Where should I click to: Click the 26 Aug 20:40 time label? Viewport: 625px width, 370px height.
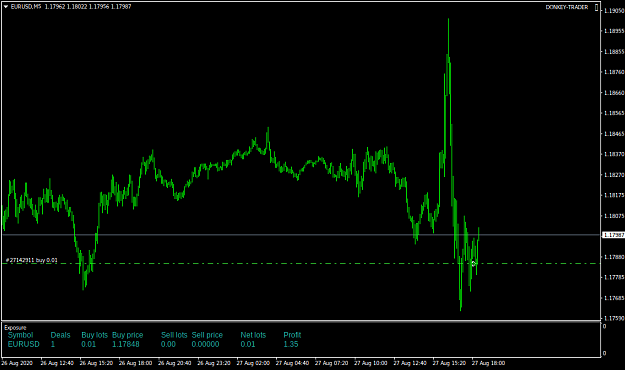click(175, 363)
